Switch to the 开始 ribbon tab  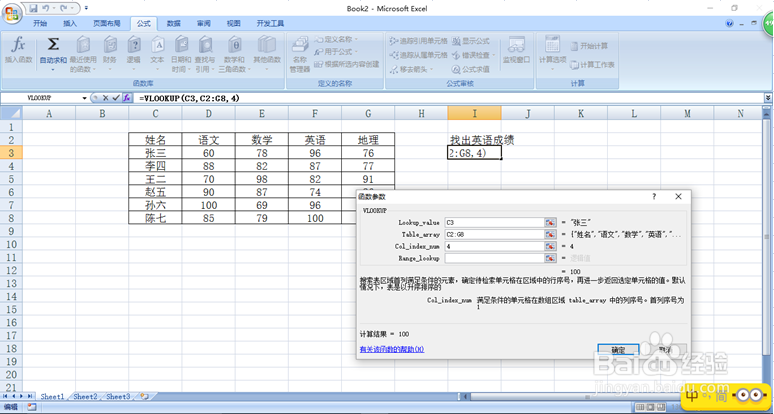(x=40, y=23)
